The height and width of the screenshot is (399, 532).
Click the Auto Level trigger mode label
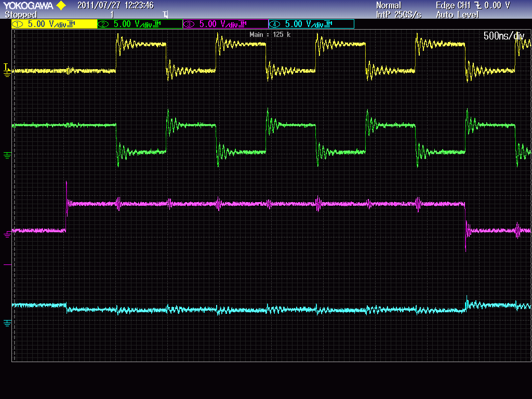coord(457,15)
